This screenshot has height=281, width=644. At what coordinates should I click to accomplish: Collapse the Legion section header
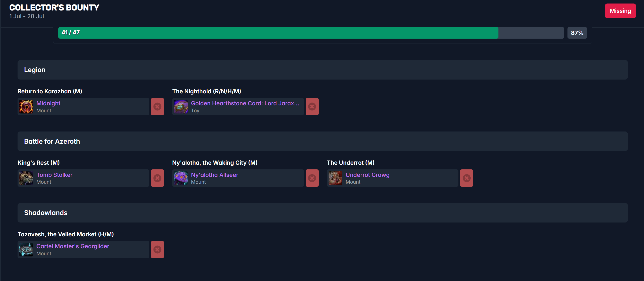click(322, 70)
